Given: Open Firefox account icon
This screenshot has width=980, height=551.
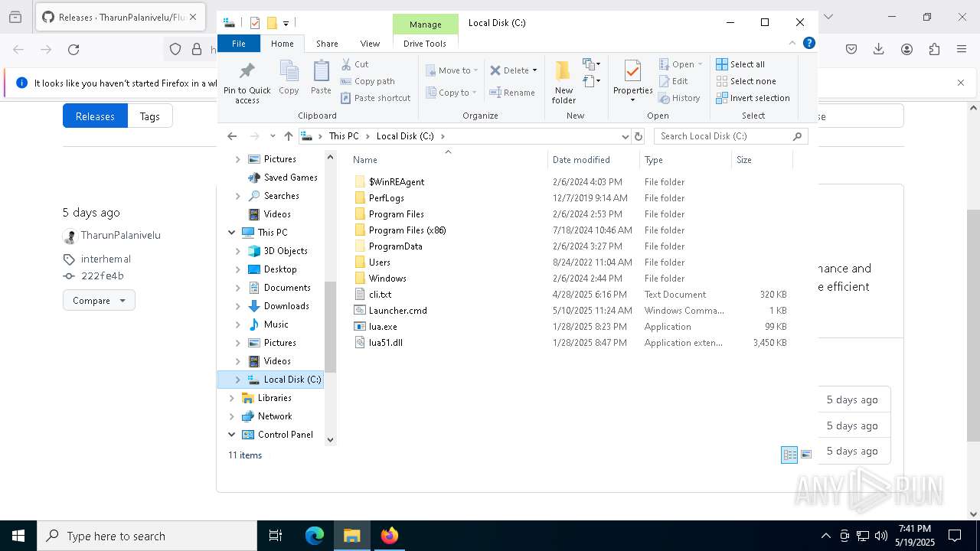Looking at the screenshot, I should 906,50.
